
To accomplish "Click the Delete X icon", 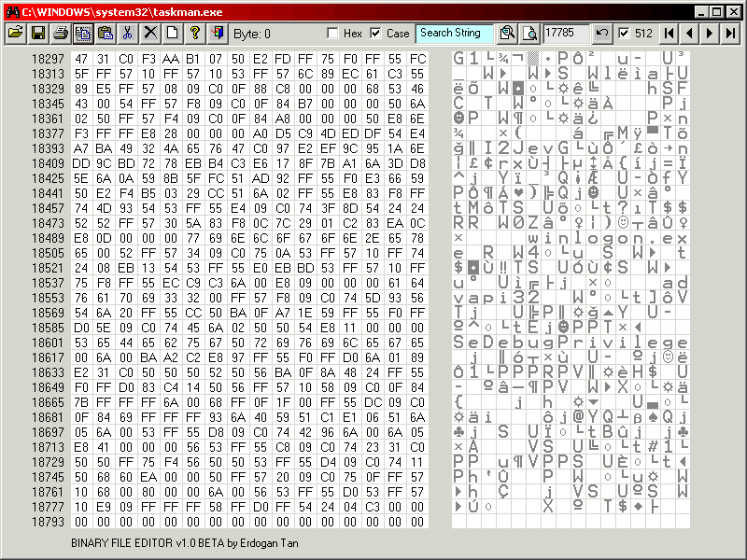I will point(149,33).
